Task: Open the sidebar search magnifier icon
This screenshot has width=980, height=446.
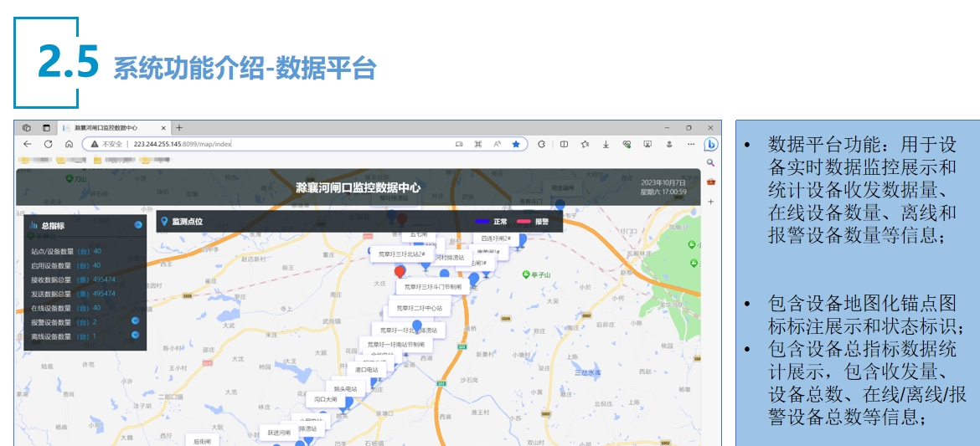Action: [x=710, y=163]
